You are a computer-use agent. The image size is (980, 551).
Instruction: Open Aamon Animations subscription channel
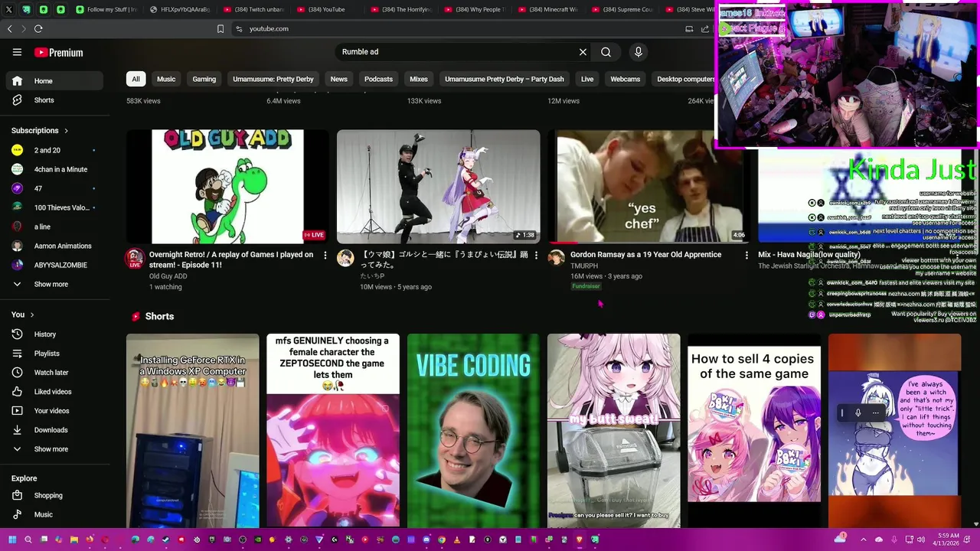pos(54,246)
